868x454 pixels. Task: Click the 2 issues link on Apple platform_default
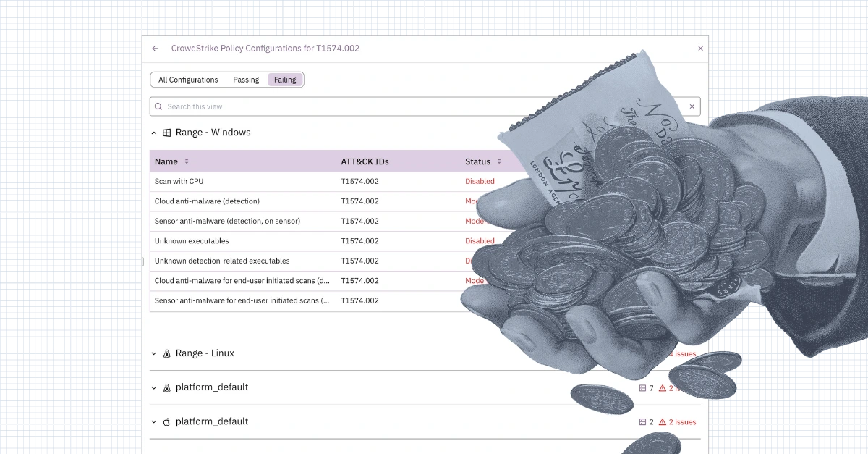click(682, 422)
